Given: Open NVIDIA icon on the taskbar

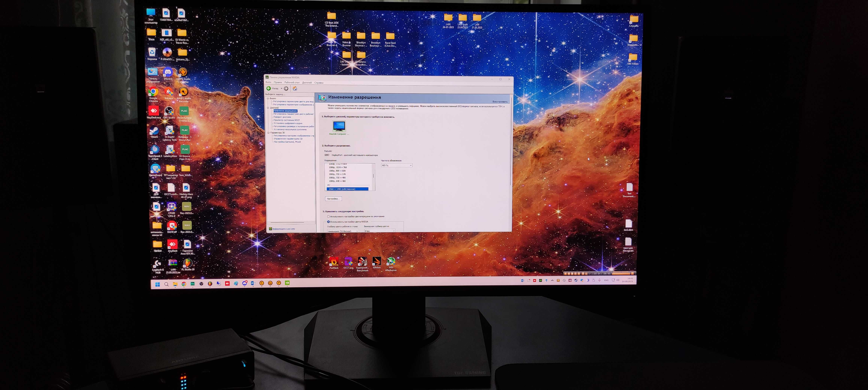Looking at the screenshot, I should click(x=287, y=283).
